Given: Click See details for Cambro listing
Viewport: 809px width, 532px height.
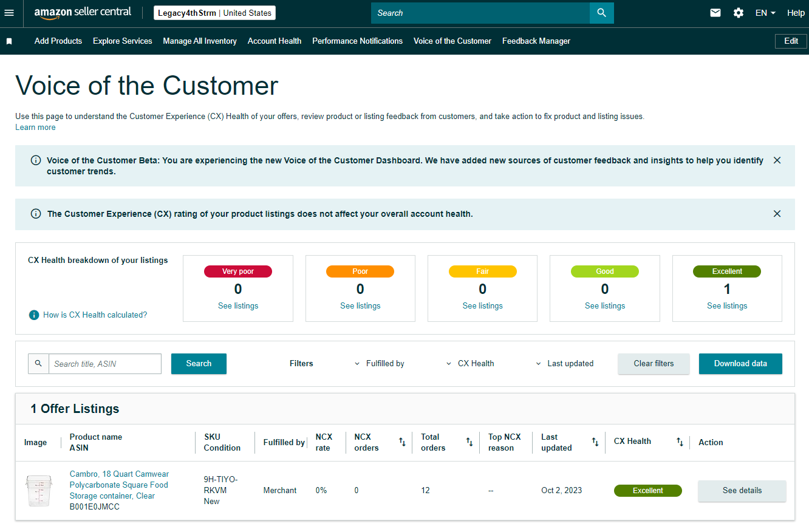Looking at the screenshot, I should point(742,491).
